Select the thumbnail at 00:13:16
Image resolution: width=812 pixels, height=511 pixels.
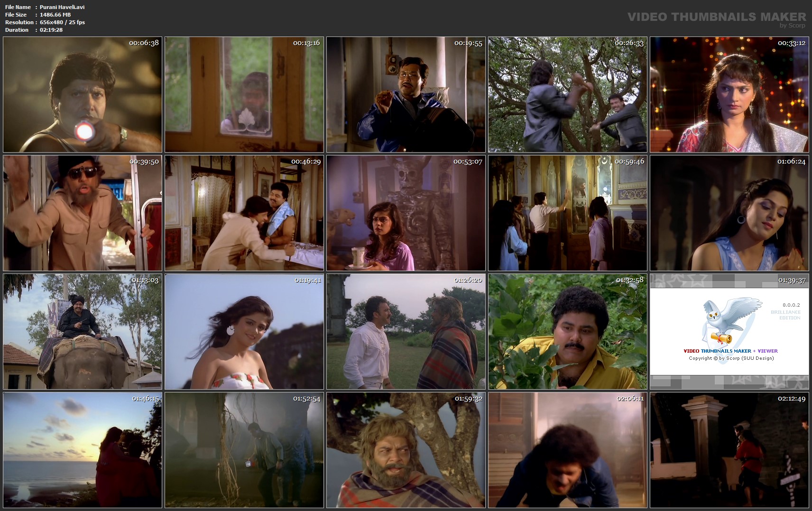tap(244, 94)
